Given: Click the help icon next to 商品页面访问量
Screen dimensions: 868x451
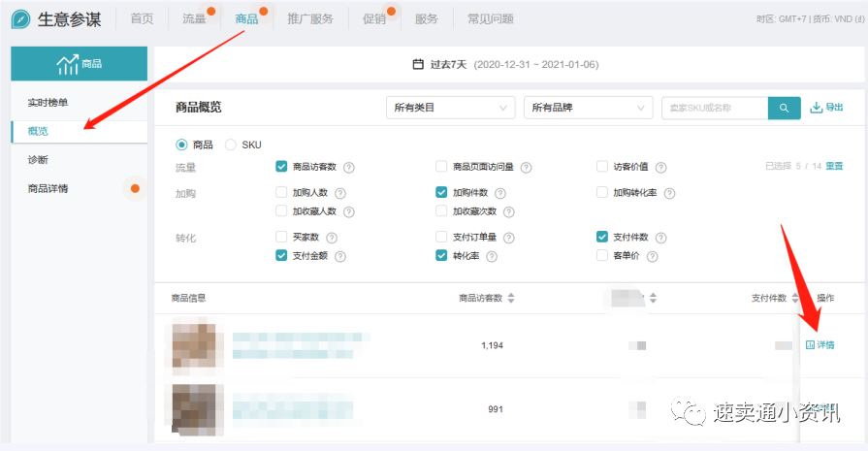Looking at the screenshot, I should [x=526, y=167].
